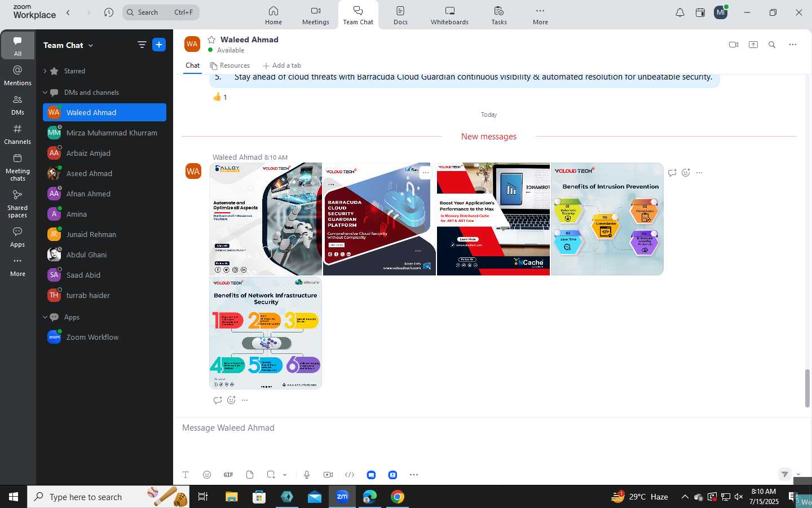Open the Docs tab
Viewport: 812px width, 508px height.
tap(400, 15)
